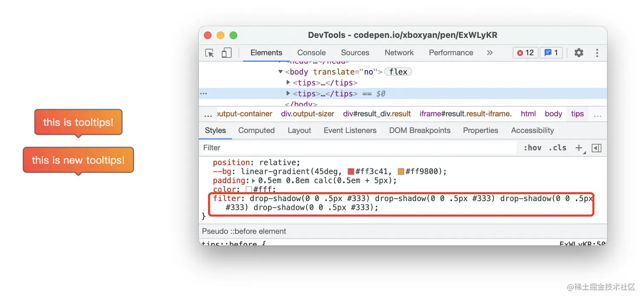Select div#result_div.result breadcrumb
The height and width of the screenshot is (300, 644).
click(377, 114)
